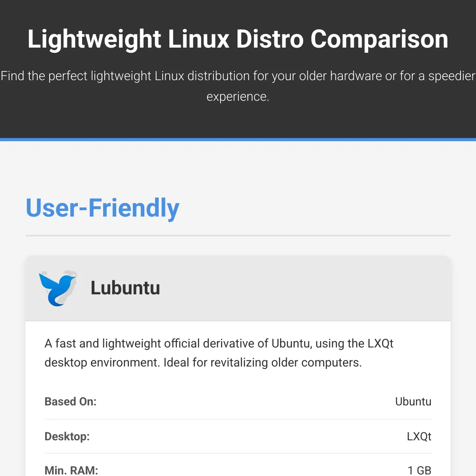Image resolution: width=476 pixels, height=476 pixels.
Task: Click the dark page header banner
Action: point(238,69)
